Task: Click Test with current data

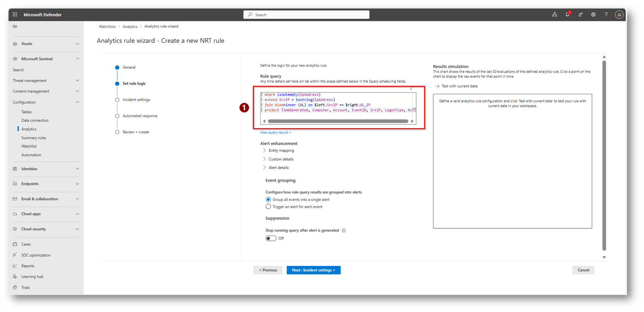Action: 459,86
